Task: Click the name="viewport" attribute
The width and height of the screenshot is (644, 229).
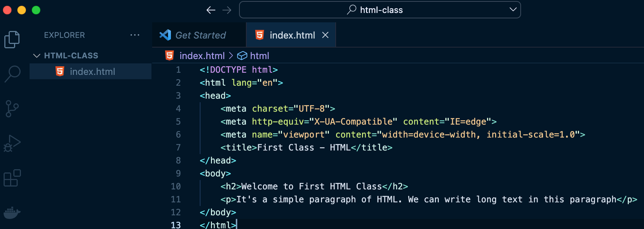Action: coord(291,134)
